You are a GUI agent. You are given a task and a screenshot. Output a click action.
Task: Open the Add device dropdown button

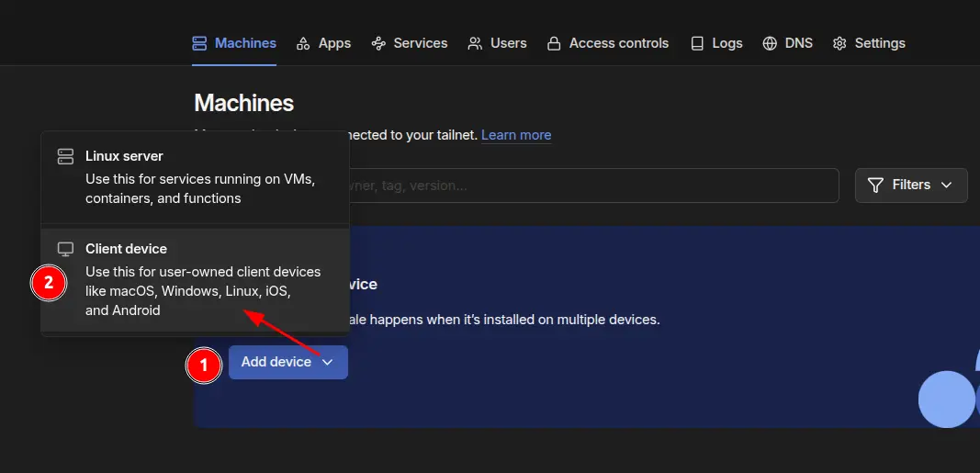288,363
